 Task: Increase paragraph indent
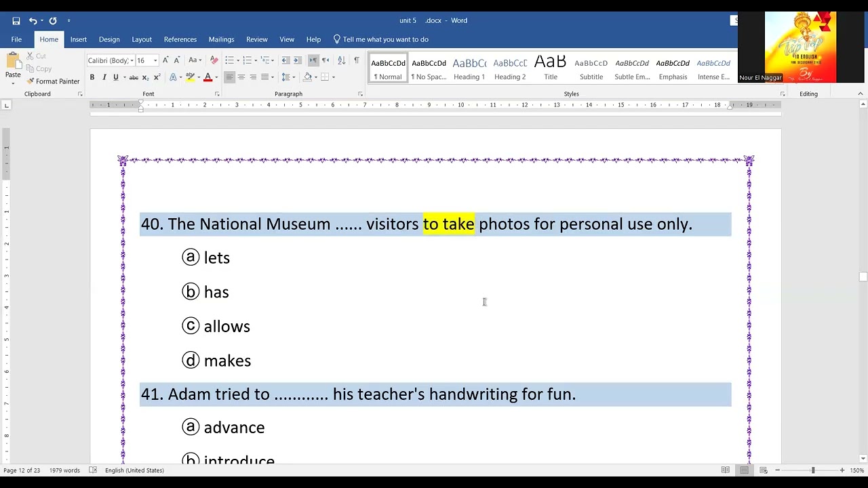pos(297,60)
